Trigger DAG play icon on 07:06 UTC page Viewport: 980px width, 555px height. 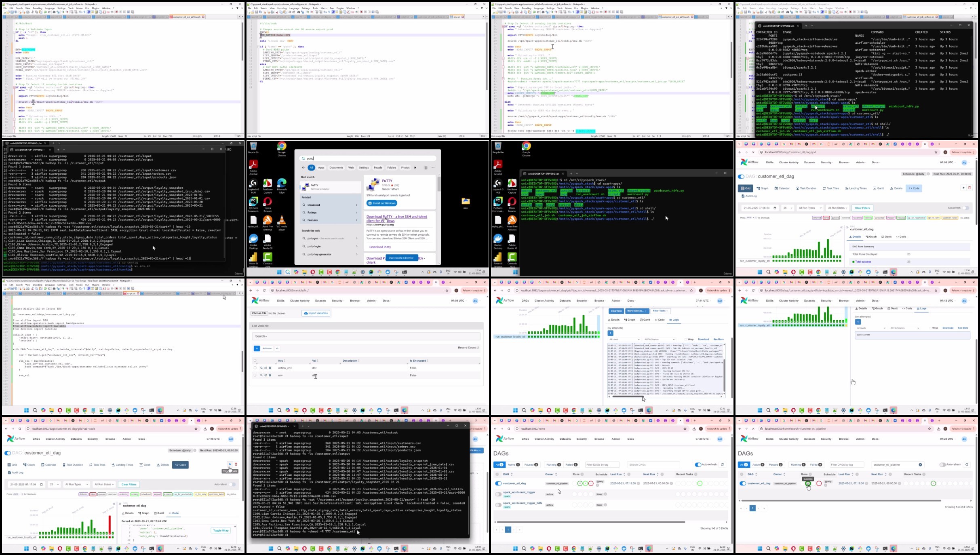[x=963, y=188]
